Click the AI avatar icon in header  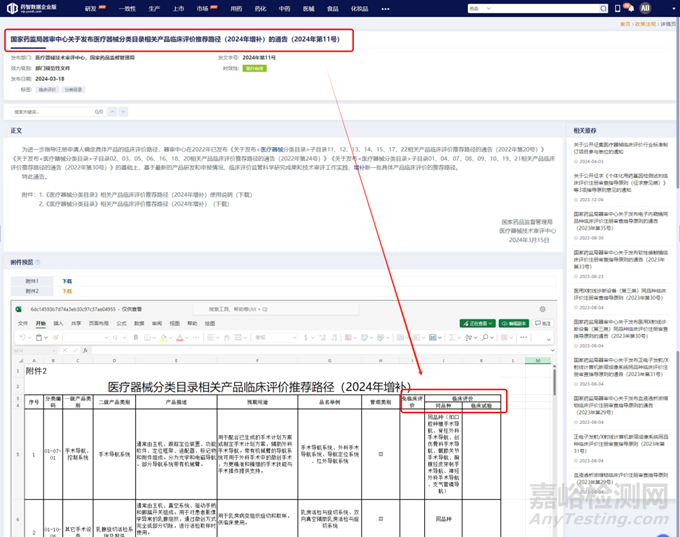pos(646,7)
